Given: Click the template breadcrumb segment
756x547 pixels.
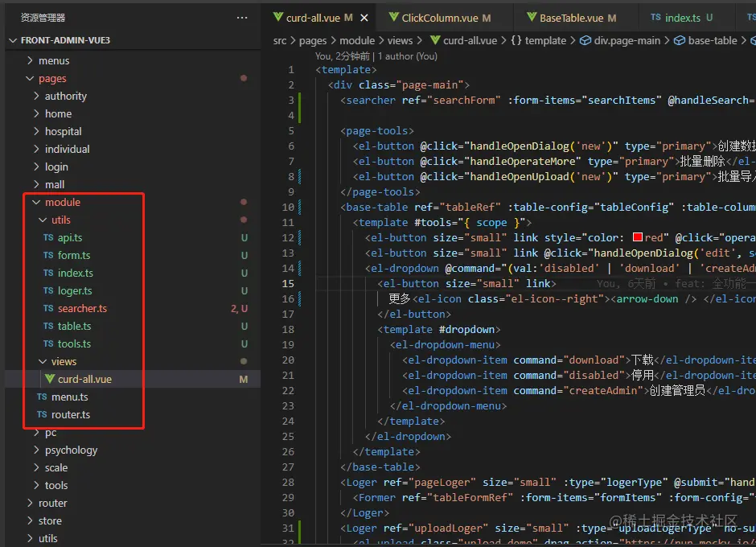Looking at the screenshot, I should point(545,40).
